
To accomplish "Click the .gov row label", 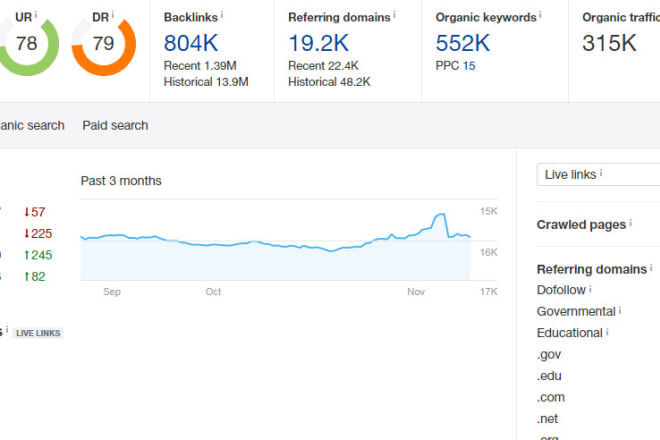I will (x=549, y=355).
